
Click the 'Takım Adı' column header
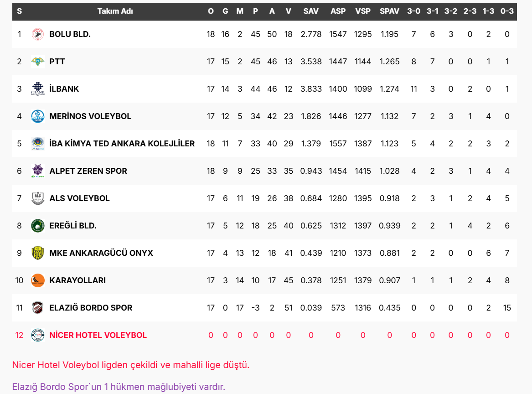pyautogui.click(x=115, y=11)
